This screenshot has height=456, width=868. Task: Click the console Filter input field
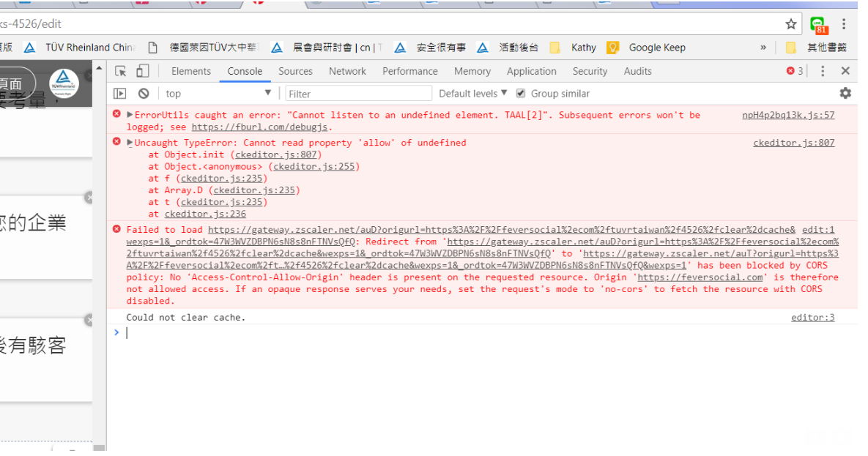[x=357, y=94]
